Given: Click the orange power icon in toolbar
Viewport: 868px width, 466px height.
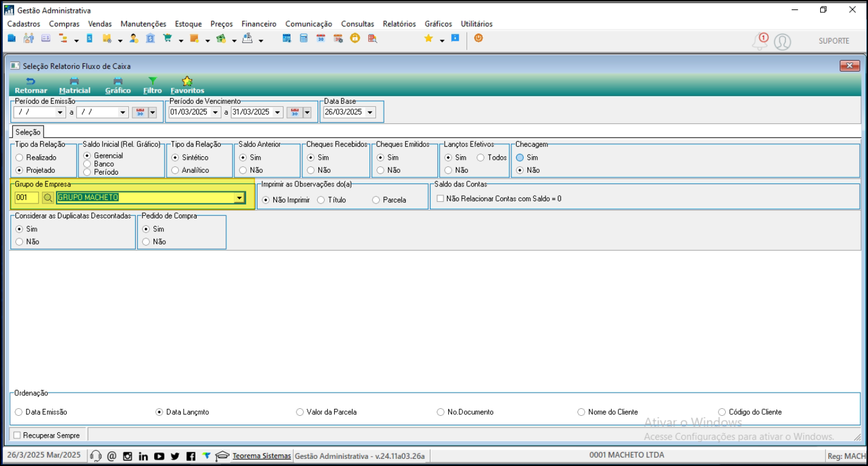Looking at the screenshot, I should (x=478, y=38).
